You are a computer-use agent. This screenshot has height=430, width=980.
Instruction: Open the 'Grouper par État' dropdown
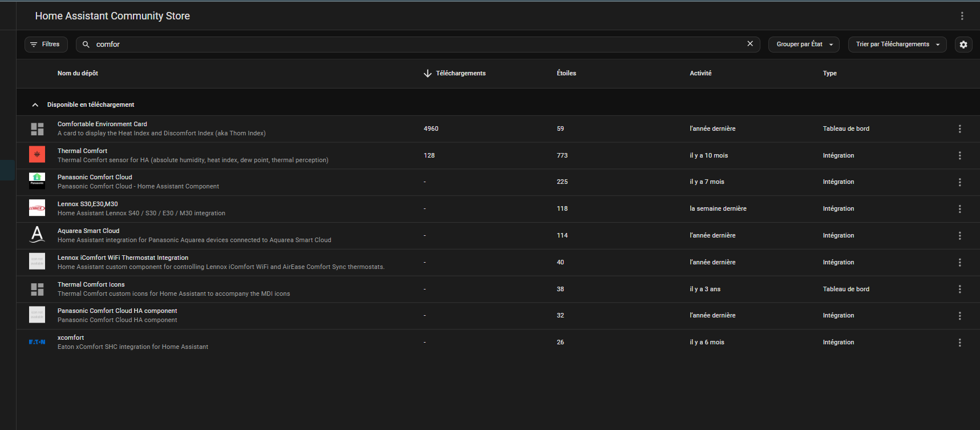coord(804,45)
